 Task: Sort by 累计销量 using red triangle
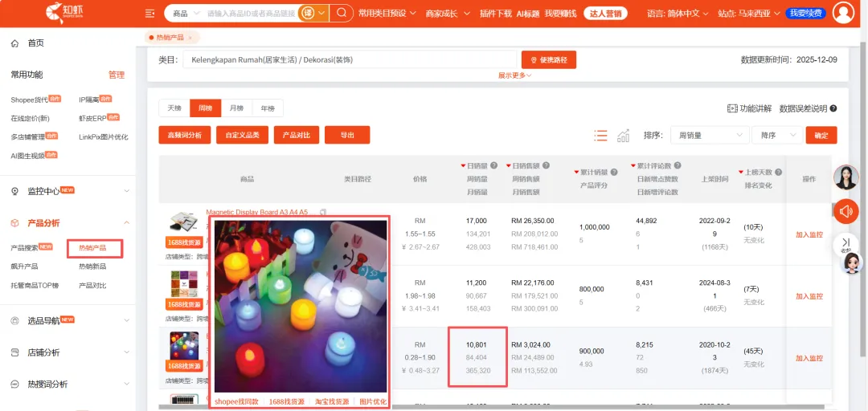577,173
